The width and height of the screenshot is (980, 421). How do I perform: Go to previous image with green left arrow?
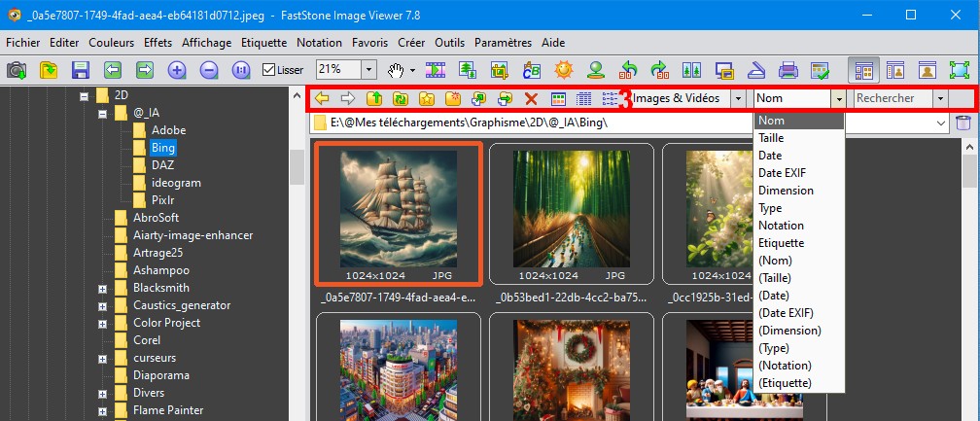113,69
